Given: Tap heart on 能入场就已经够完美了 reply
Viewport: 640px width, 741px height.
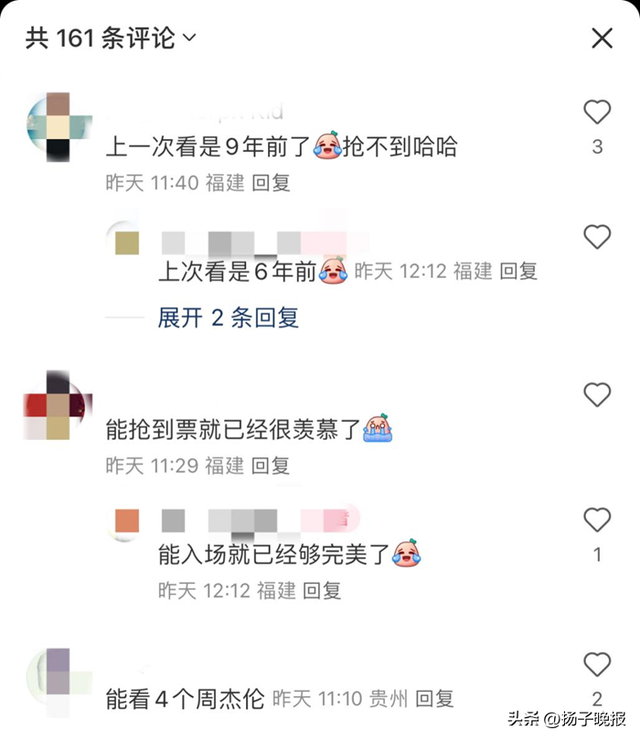Looking at the screenshot, I should [597, 520].
